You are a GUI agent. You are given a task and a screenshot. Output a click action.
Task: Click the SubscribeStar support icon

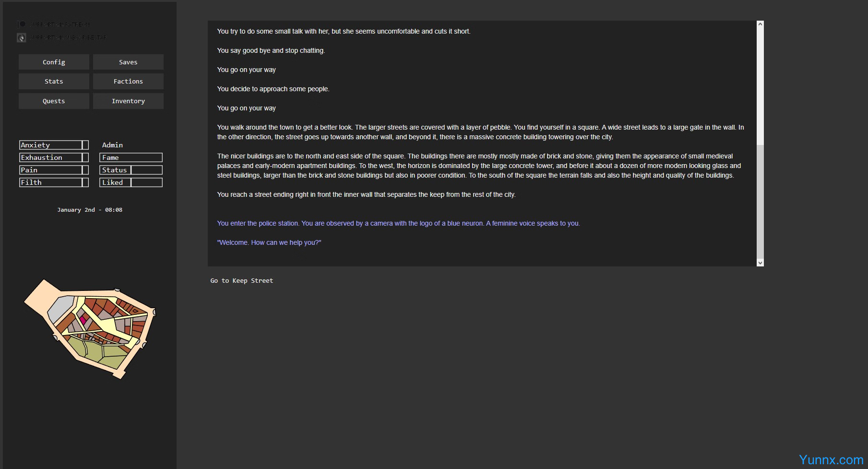[22, 37]
